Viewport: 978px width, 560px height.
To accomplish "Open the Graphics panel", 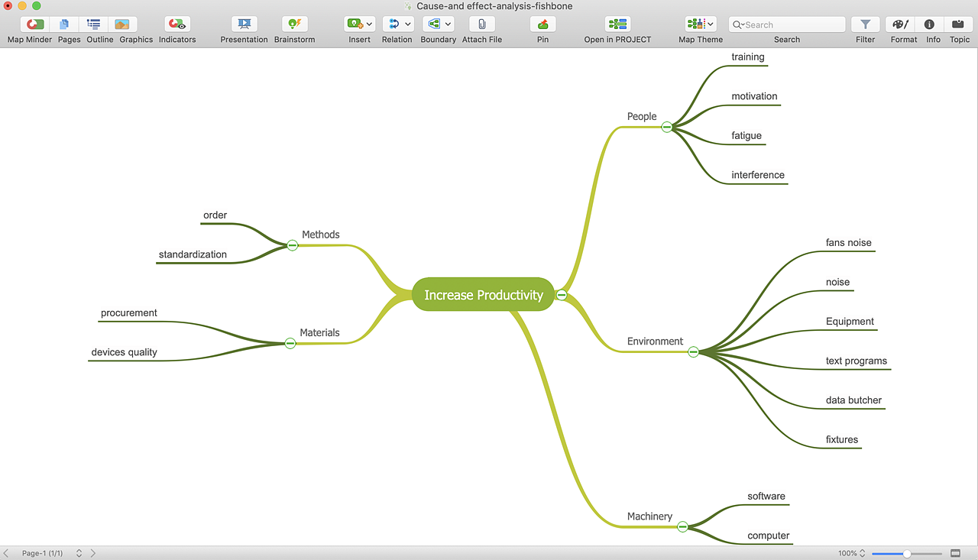I will (122, 24).
